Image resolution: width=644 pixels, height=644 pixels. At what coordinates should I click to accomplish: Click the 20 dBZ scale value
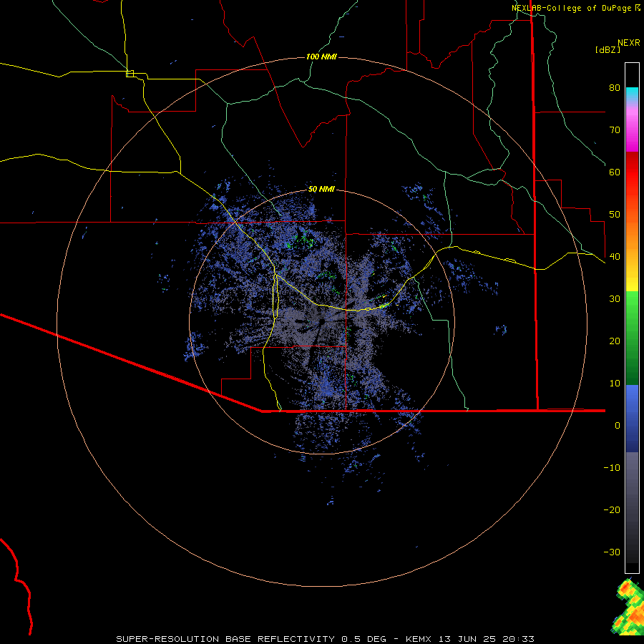click(615, 341)
